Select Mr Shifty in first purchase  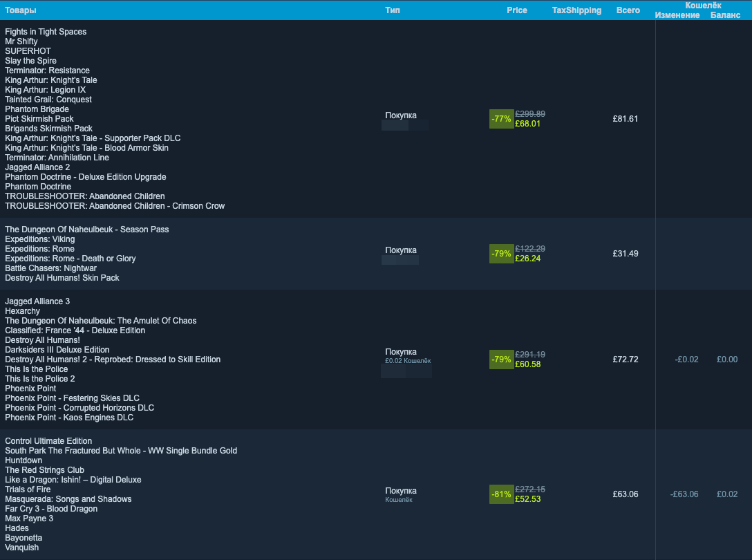tap(21, 41)
